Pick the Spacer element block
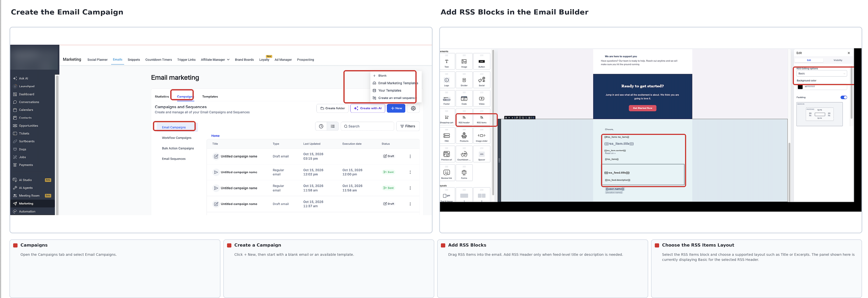The width and height of the screenshot is (868, 298). click(482, 154)
